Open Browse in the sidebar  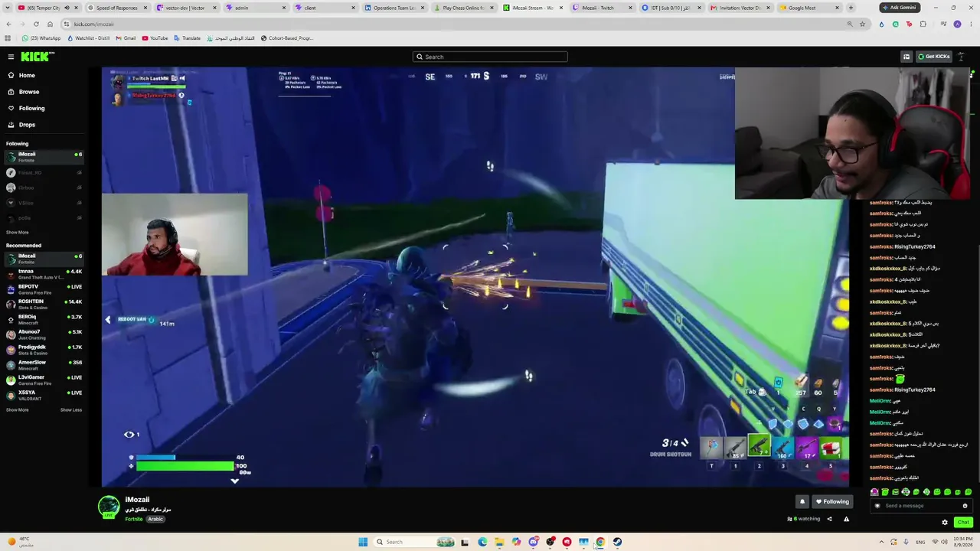(29, 92)
